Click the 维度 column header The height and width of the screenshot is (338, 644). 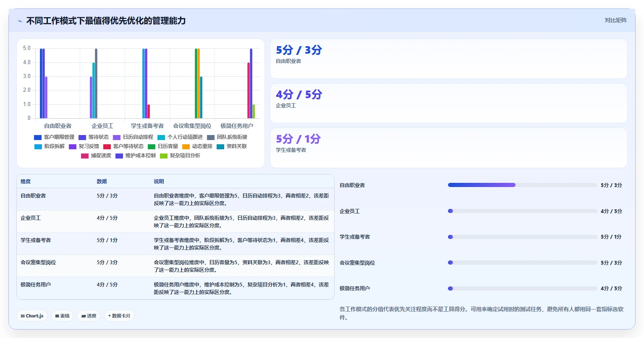26,182
